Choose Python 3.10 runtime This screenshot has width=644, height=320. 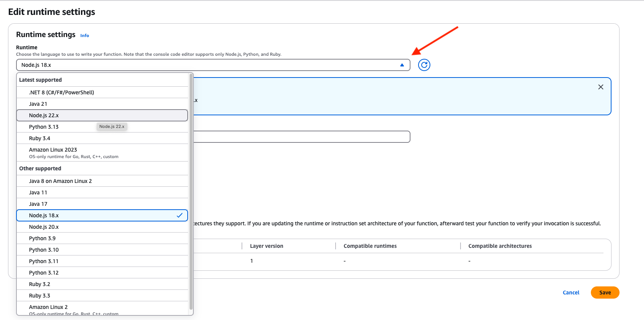[x=102, y=250]
